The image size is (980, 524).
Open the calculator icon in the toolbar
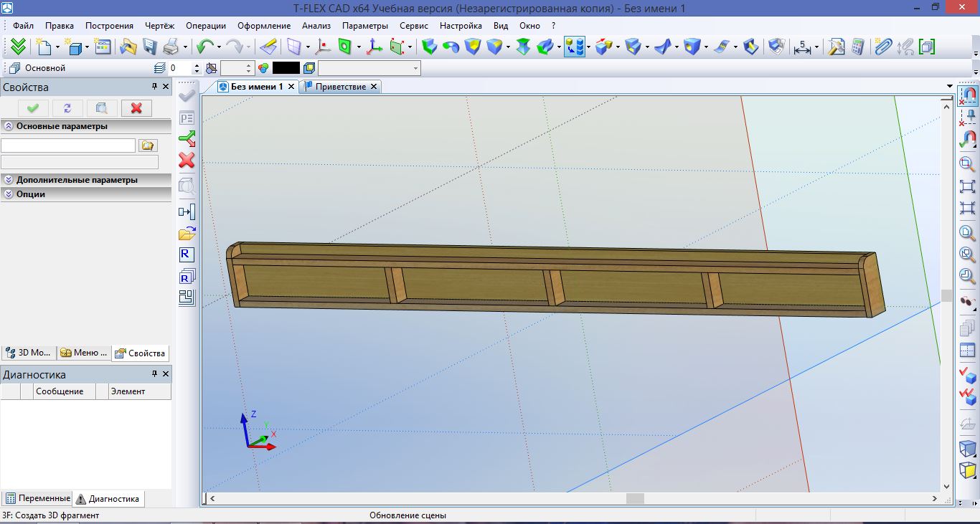[857, 47]
